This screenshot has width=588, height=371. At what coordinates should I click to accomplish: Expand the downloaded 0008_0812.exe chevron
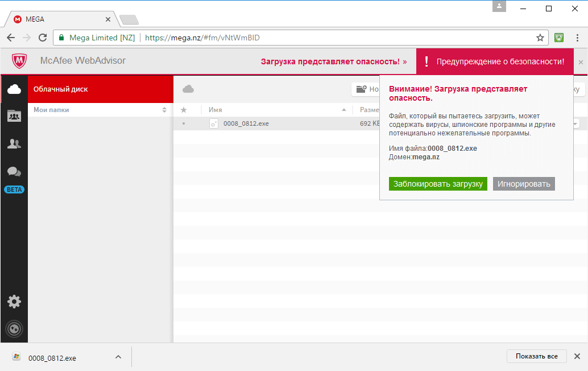pos(118,357)
